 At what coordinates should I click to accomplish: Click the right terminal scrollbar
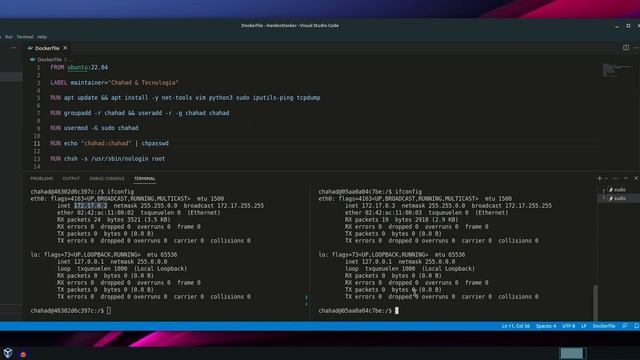(596, 302)
